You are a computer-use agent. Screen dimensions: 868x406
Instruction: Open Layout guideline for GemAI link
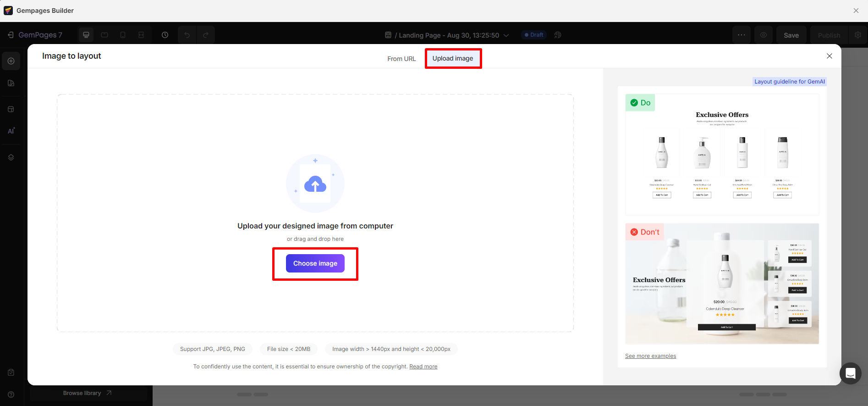(x=789, y=82)
